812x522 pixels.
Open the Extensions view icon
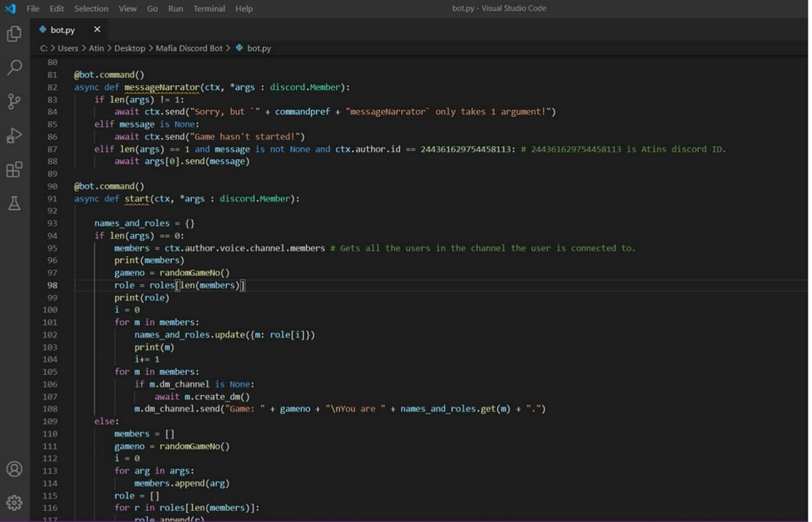coord(14,169)
